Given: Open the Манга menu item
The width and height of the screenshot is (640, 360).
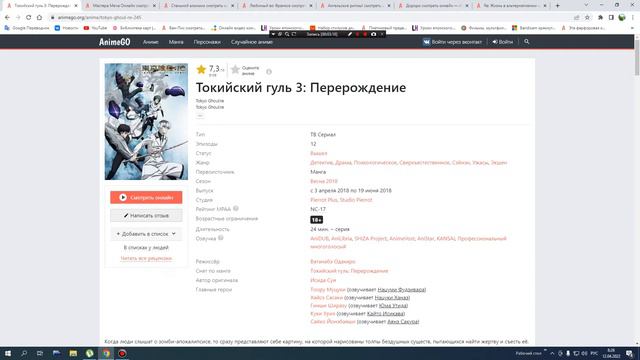Looking at the screenshot, I should pos(176,42).
